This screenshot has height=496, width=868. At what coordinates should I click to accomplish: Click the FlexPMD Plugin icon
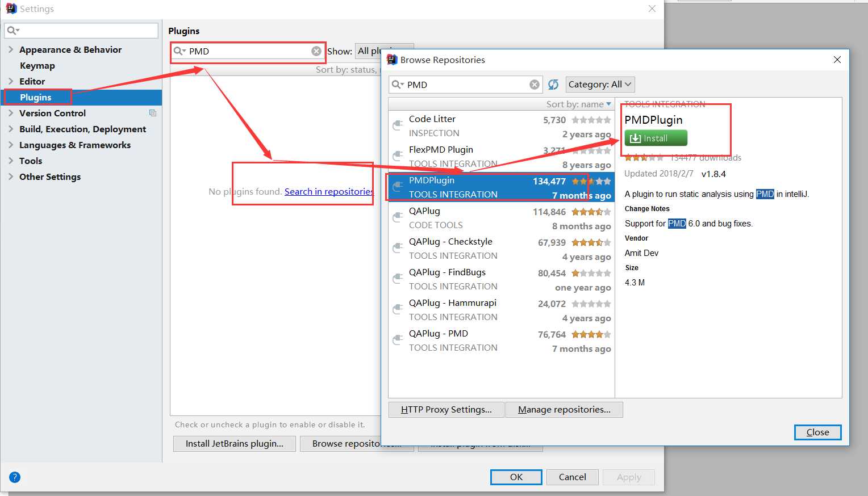click(398, 155)
